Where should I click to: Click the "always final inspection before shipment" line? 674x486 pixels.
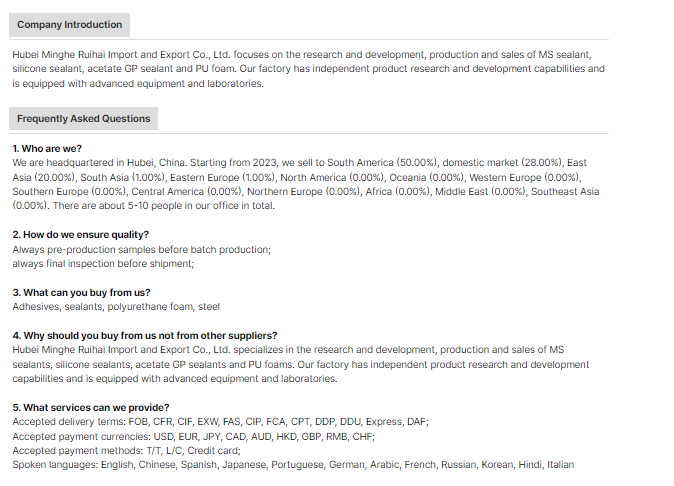[x=103, y=264]
